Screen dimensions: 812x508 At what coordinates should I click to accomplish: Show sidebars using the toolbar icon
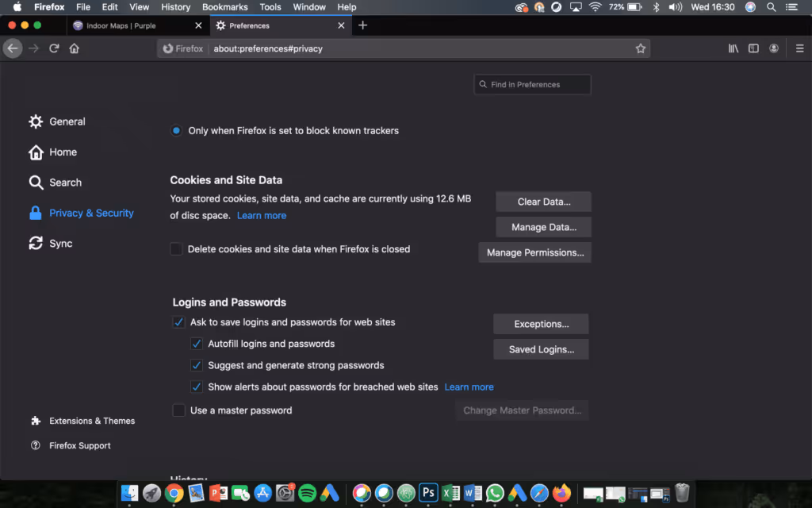pos(753,48)
